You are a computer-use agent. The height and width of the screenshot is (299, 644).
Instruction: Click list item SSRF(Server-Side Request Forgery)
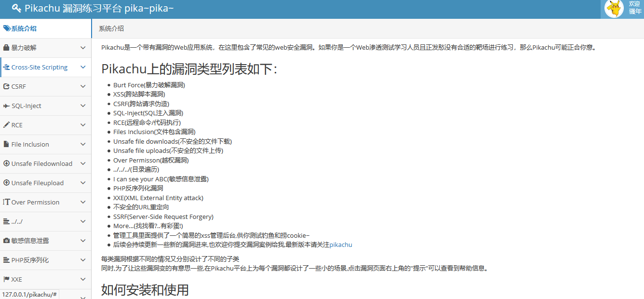coord(163,217)
